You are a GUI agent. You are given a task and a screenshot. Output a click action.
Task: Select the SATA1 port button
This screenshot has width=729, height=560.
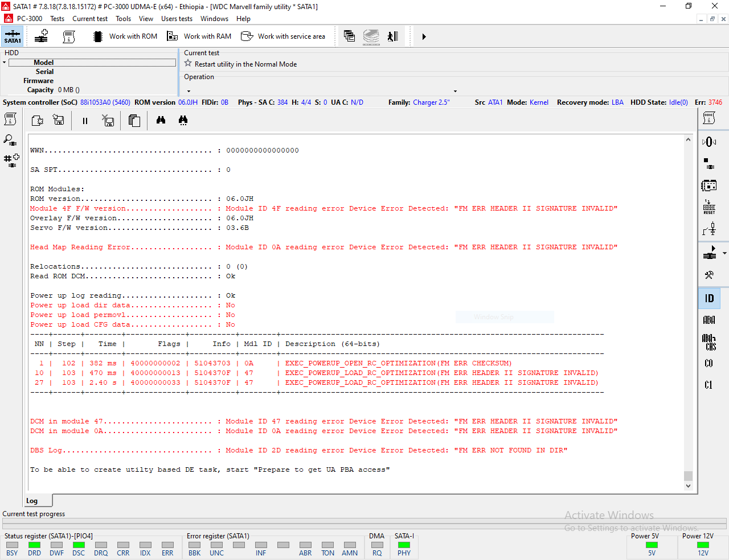13,36
